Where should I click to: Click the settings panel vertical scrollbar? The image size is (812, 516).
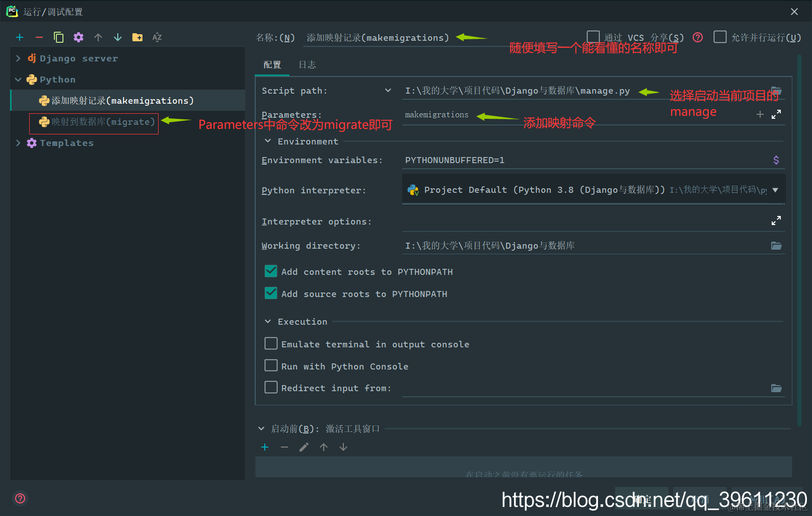tap(799, 241)
